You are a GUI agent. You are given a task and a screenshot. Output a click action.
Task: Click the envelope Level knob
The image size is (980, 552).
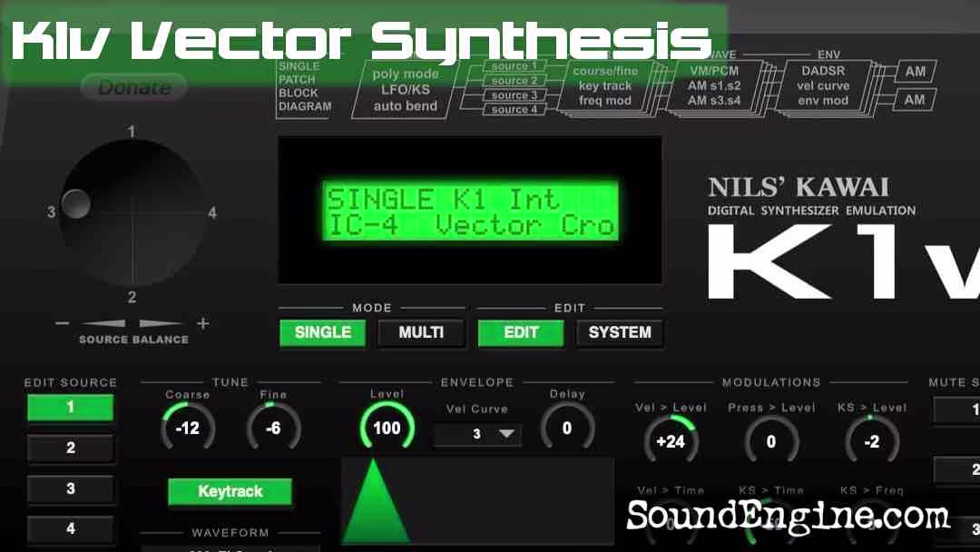[x=387, y=428]
